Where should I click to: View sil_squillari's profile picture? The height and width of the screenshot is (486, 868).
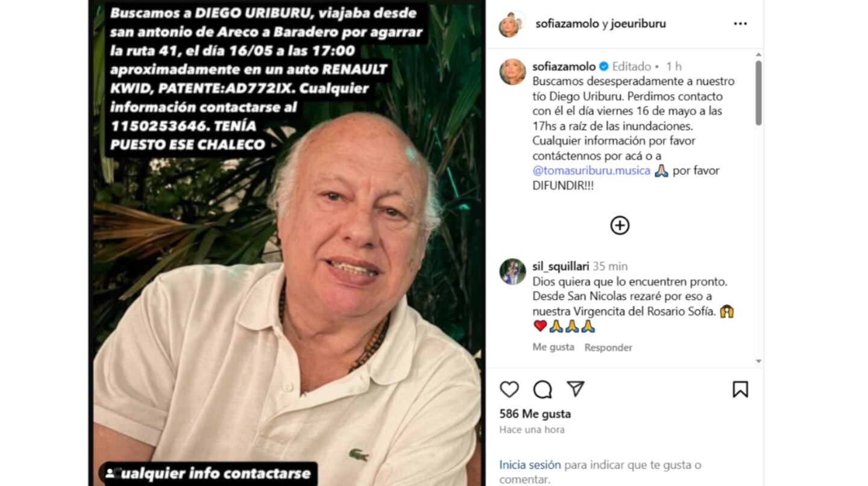(512, 272)
